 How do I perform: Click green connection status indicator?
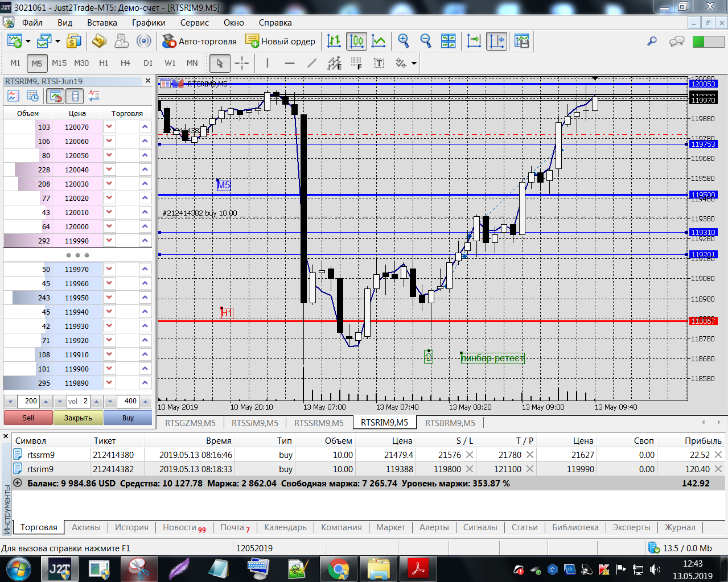708,42
